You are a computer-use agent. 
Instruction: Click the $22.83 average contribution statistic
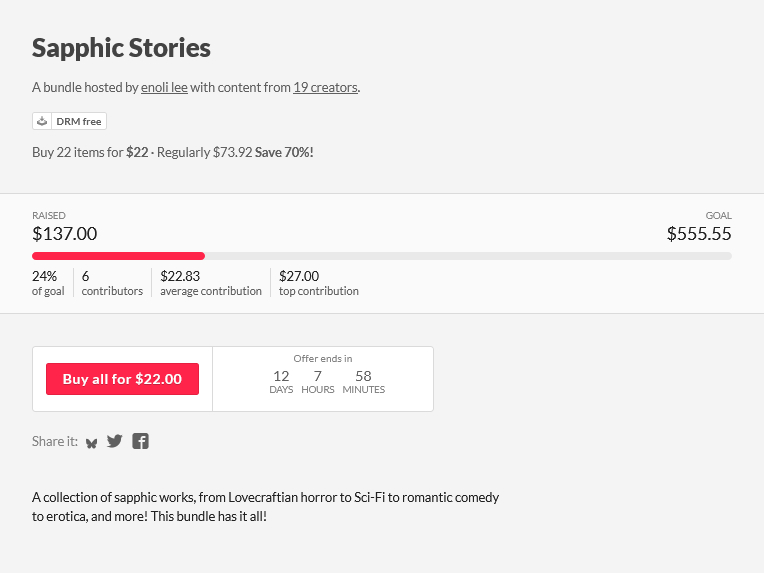click(x=210, y=283)
